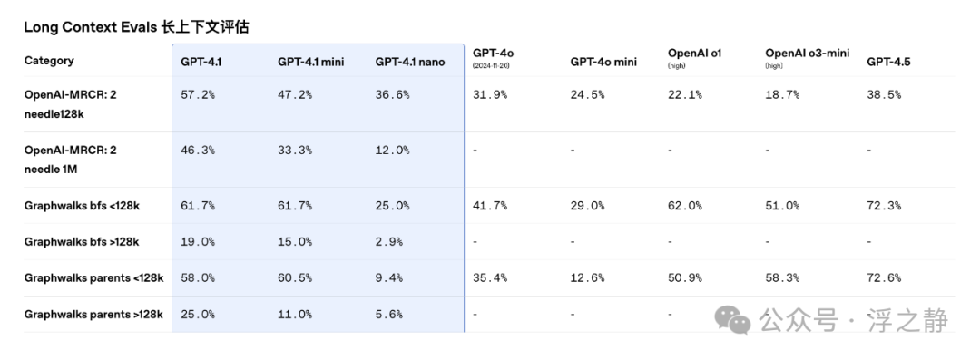Select the Graphwalks parents <128k row label

pyautogui.click(x=93, y=278)
